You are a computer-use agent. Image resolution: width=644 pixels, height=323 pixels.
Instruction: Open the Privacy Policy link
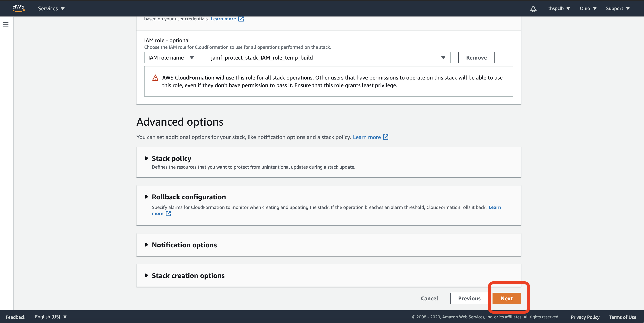585,317
